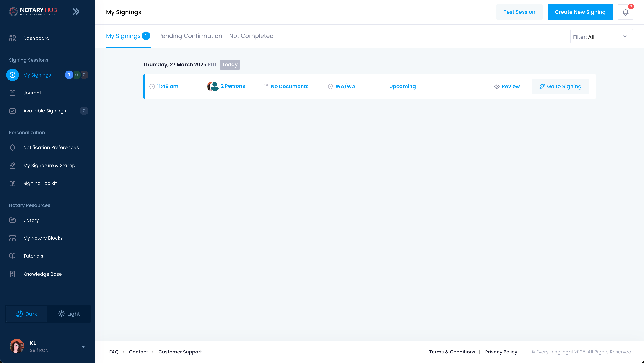Click the No Documents label
Screen dimensions: 644x363
tap(289, 86)
